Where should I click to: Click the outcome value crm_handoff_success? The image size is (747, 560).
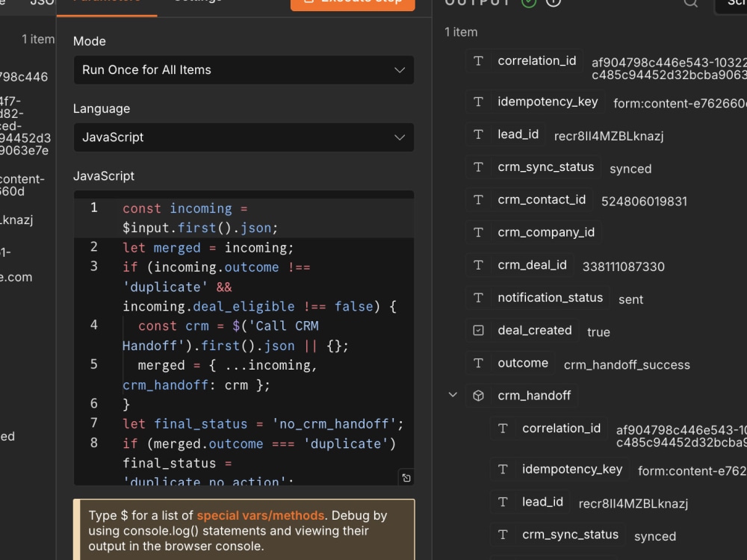(627, 365)
